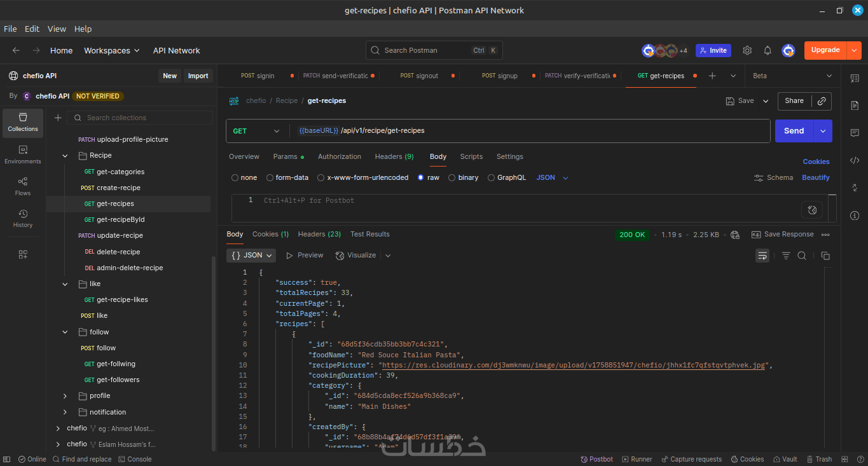Click the Beautify link
868x466 pixels.
coord(816,178)
